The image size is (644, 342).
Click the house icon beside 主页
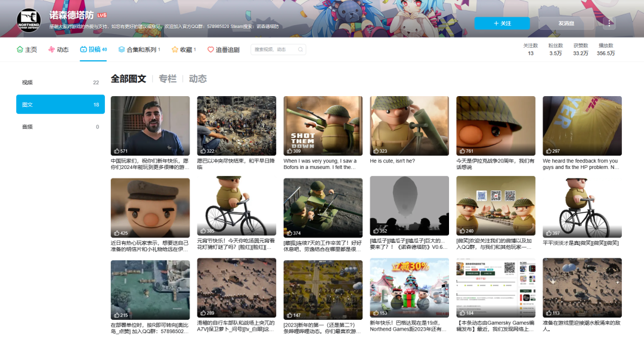(x=20, y=50)
